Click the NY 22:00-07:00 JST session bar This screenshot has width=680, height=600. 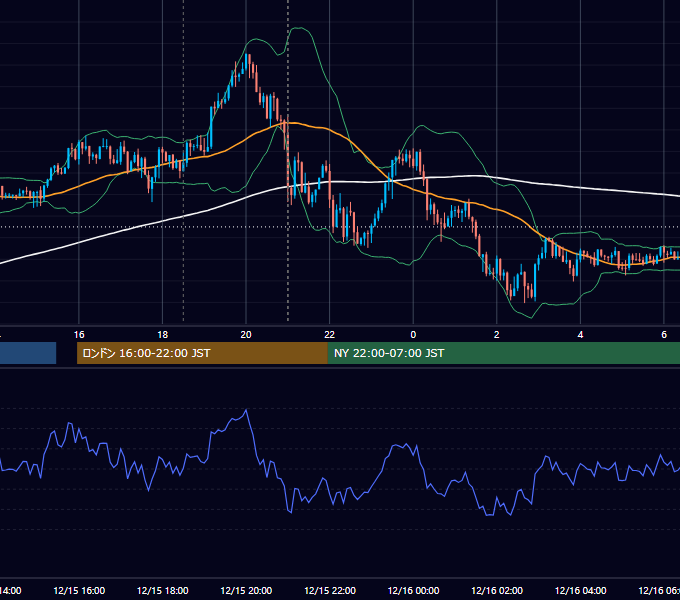[504, 353]
